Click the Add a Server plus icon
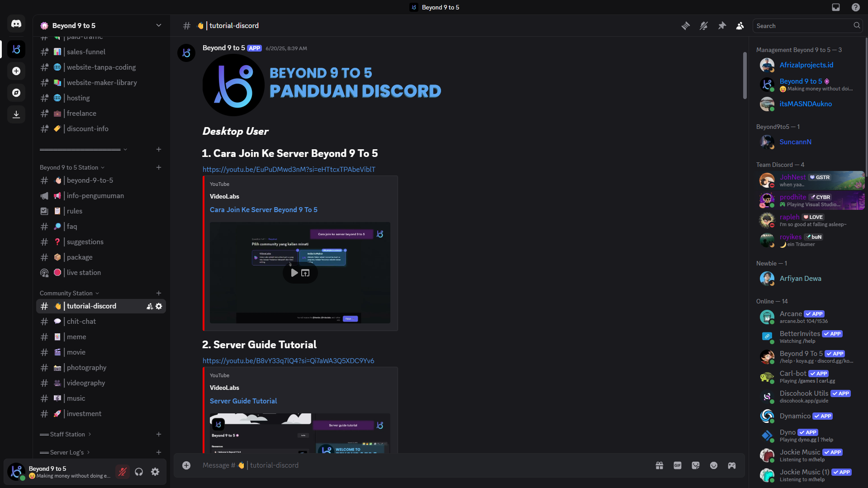The height and width of the screenshot is (488, 868). (x=16, y=71)
